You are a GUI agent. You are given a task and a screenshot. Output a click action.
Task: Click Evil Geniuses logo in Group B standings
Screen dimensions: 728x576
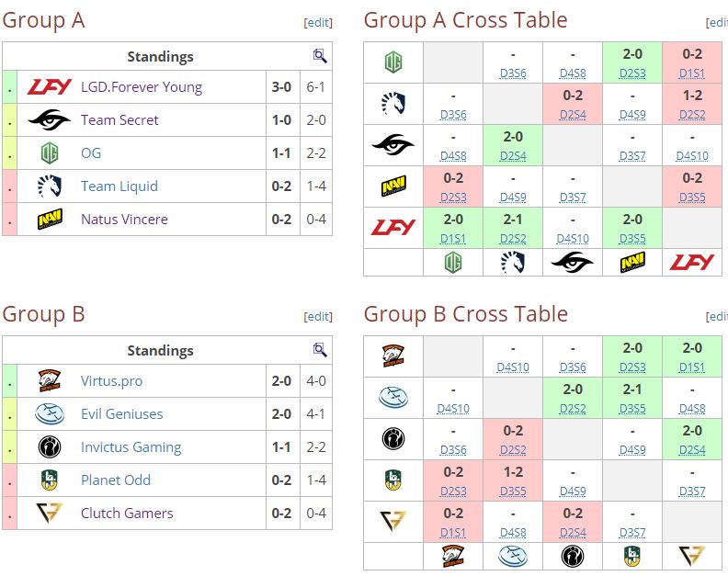pyautogui.click(x=49, y=414)
